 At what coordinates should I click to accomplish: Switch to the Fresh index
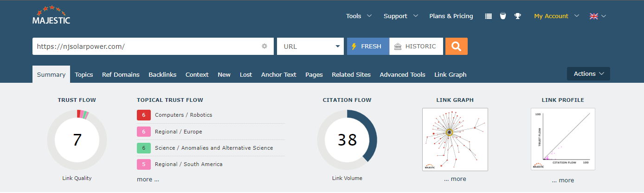tap(368, 46)
